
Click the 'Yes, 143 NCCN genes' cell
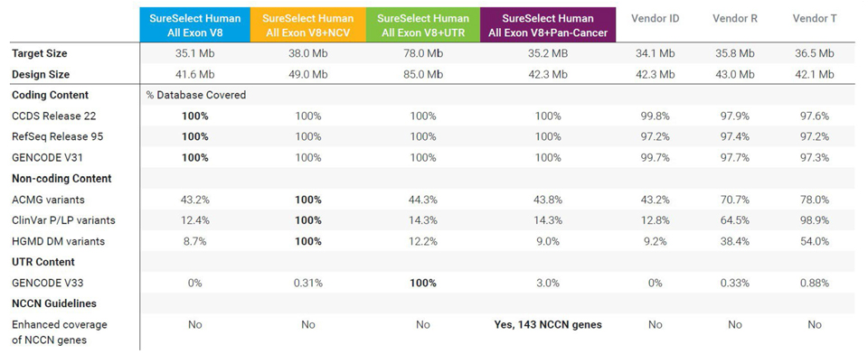click(x=548, y=325)
